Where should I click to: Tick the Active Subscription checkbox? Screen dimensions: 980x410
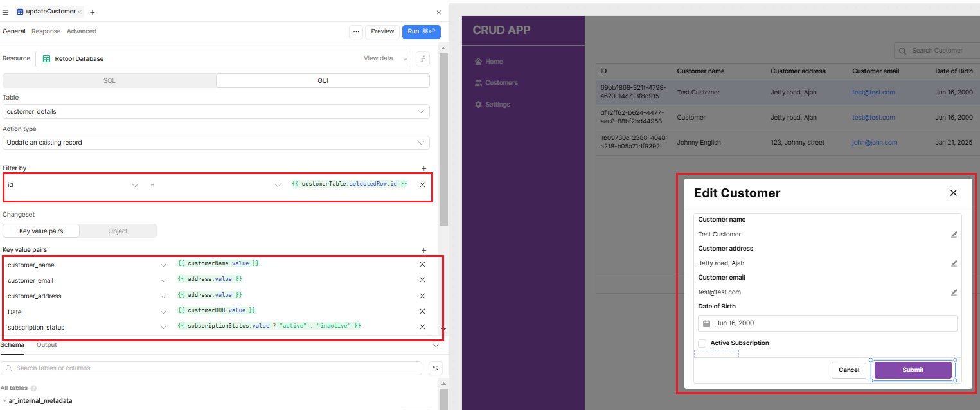coord(702,343)
